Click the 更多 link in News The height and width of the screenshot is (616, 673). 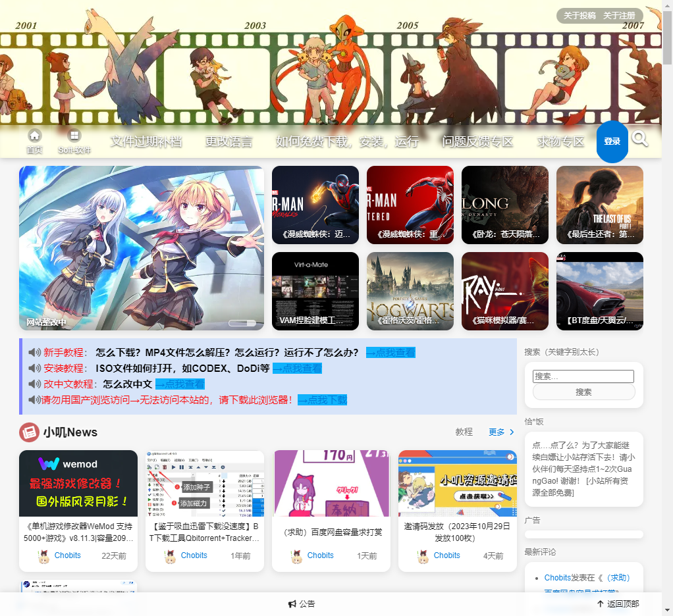coord(497,432)
